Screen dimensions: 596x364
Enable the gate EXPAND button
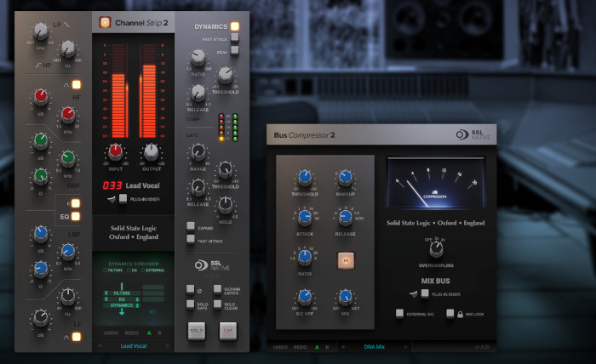coord(191,226)
